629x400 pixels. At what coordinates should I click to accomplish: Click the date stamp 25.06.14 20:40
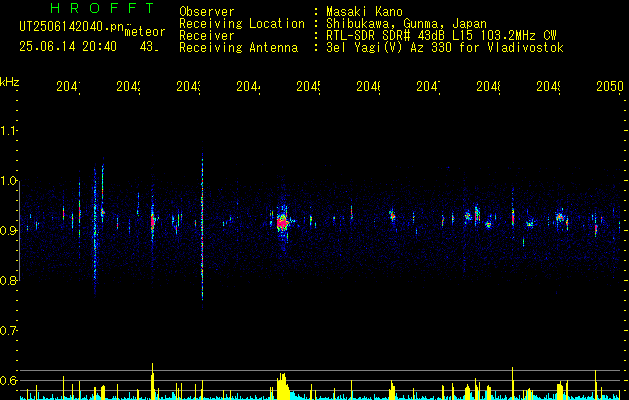coord(68,47)
